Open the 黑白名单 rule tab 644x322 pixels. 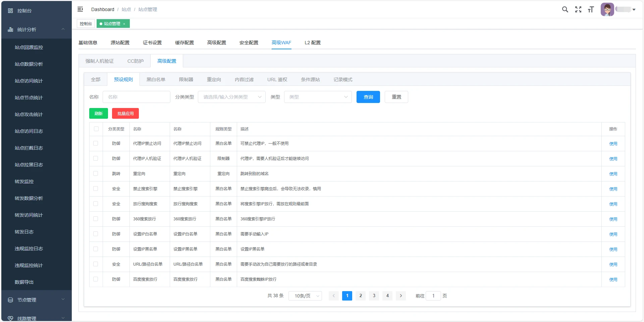coord(156,79)
